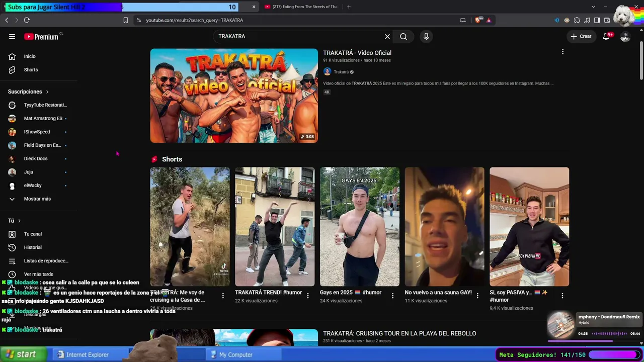Play the Gays en 2025 short
This screenshot has width=644, height=362.
coord(360,227)
